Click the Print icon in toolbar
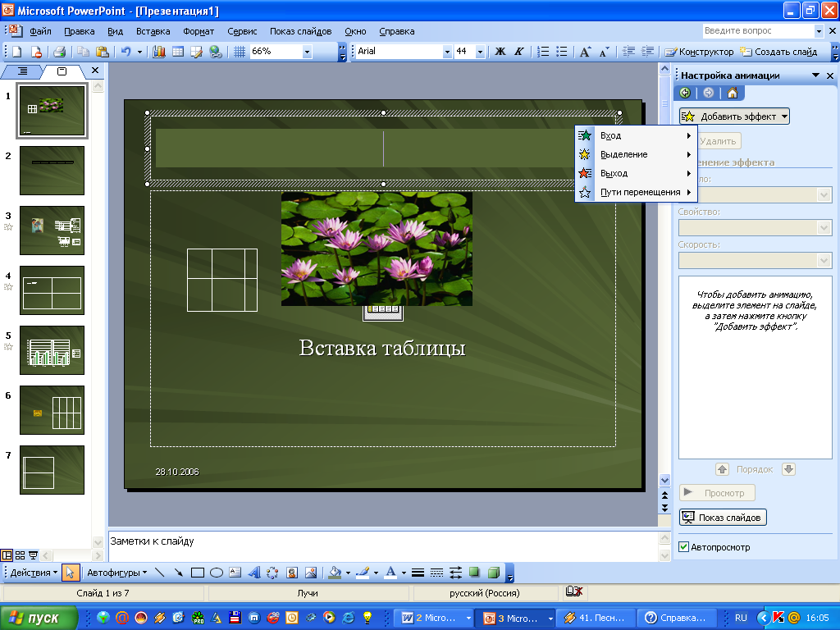Screen dimensions: 840x630 point(59,52)
